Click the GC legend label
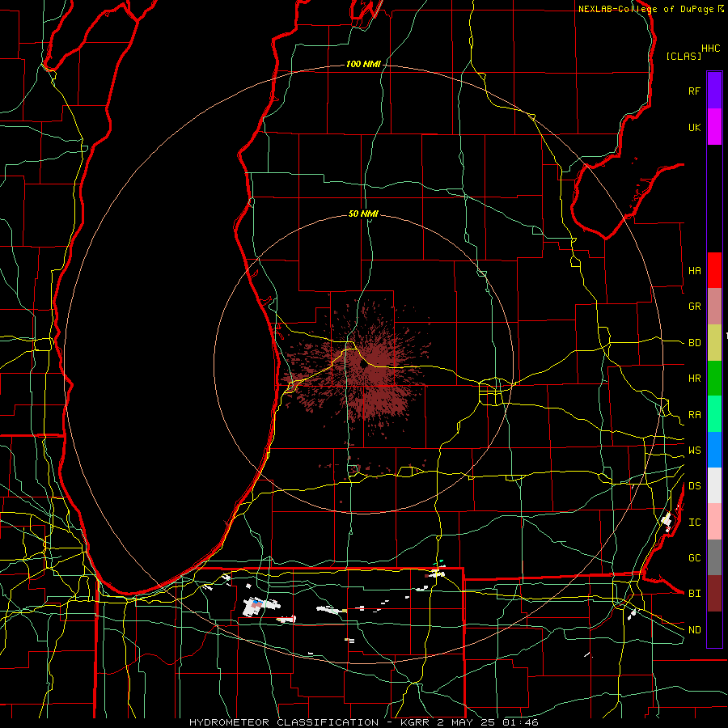 tap(694, 558)
